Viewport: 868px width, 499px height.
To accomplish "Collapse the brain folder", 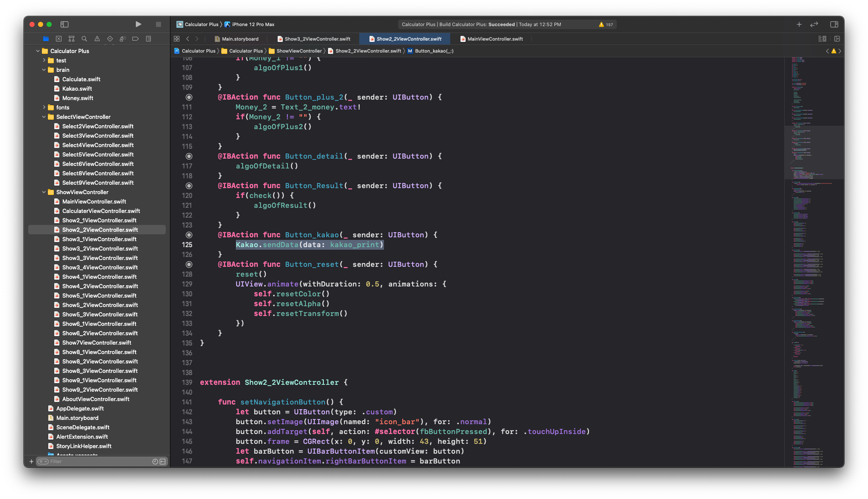I will click(44, 70).
